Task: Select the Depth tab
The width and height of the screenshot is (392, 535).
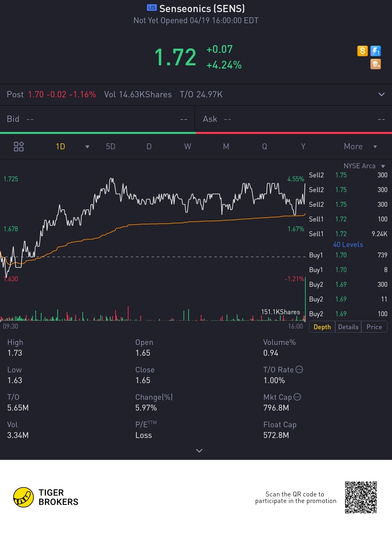Action: point(322,327)
